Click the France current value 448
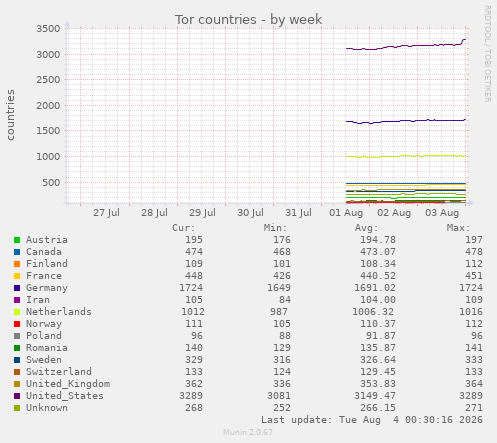This screenshot has height=443, width=497. [x=194, y=276]
